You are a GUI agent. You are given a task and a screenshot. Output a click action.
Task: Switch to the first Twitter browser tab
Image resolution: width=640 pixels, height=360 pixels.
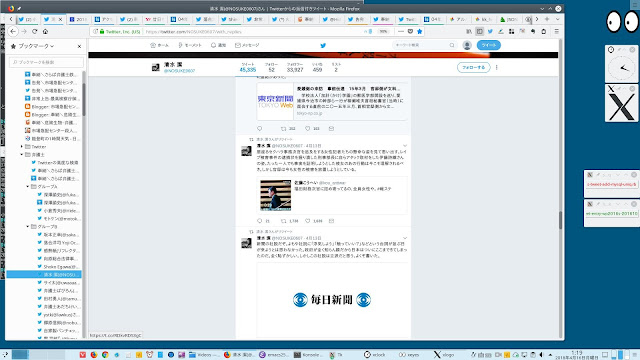point(28,19)
